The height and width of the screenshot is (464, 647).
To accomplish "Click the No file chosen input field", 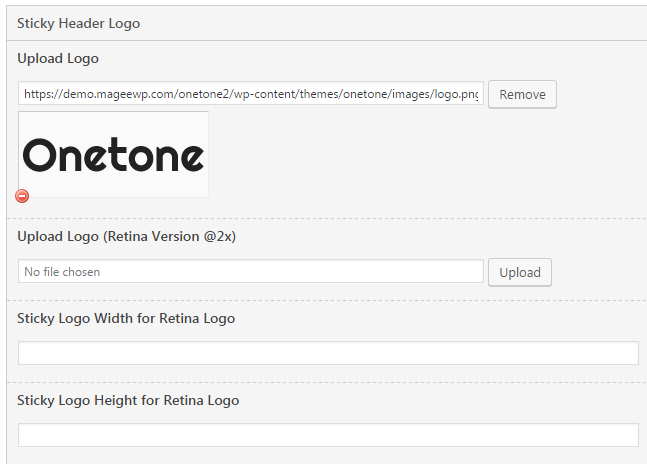I will pos(251,271).
